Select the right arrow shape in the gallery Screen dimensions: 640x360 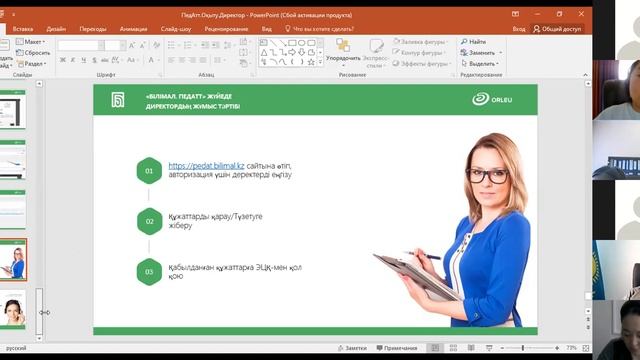coord(292,52)
